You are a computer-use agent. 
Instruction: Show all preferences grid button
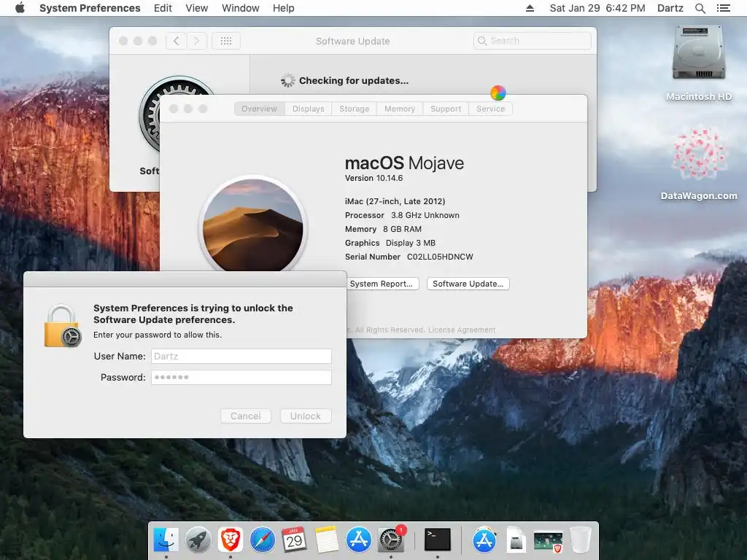(226, 41)
